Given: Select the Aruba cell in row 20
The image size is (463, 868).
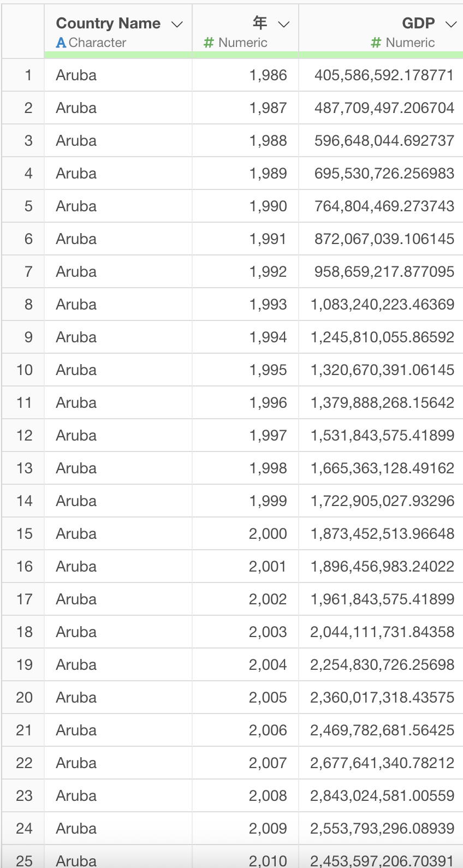Looking at the screenshot, I should tap(76, 697).
